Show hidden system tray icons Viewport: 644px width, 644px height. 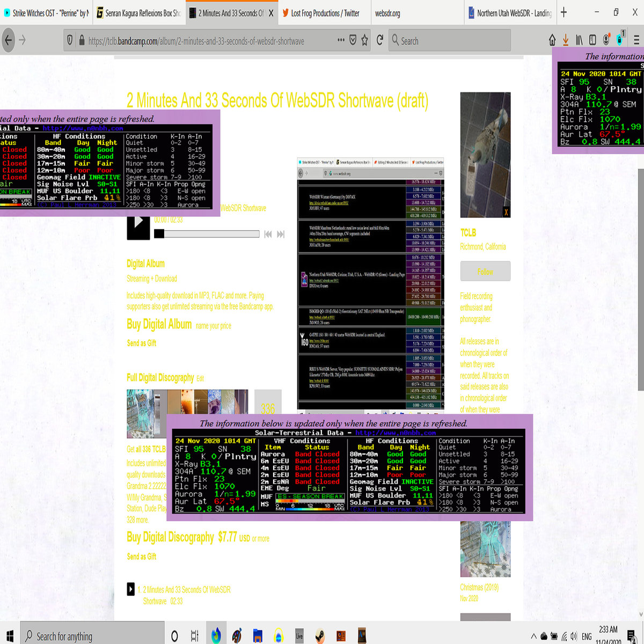[x=533, y=636]
